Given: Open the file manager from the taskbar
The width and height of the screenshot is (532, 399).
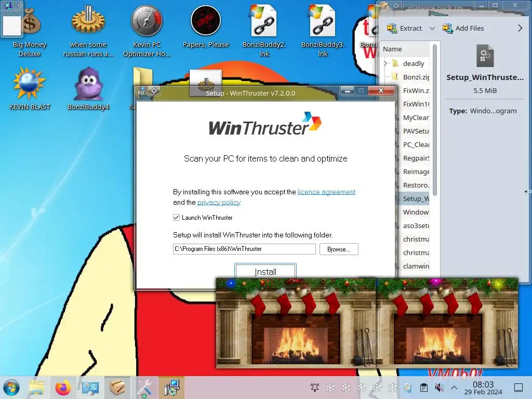Looking at the screenshot, I should pos(36,388).
